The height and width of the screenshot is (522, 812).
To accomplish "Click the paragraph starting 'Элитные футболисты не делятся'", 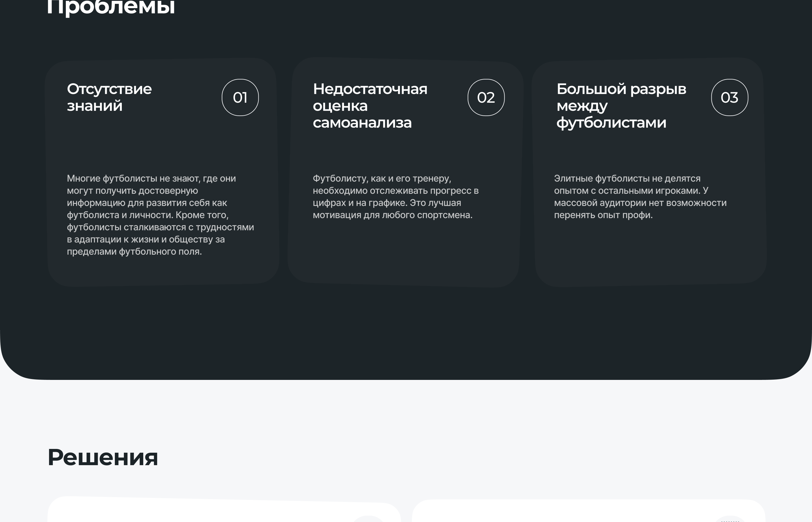I will (x=640, y=197).
